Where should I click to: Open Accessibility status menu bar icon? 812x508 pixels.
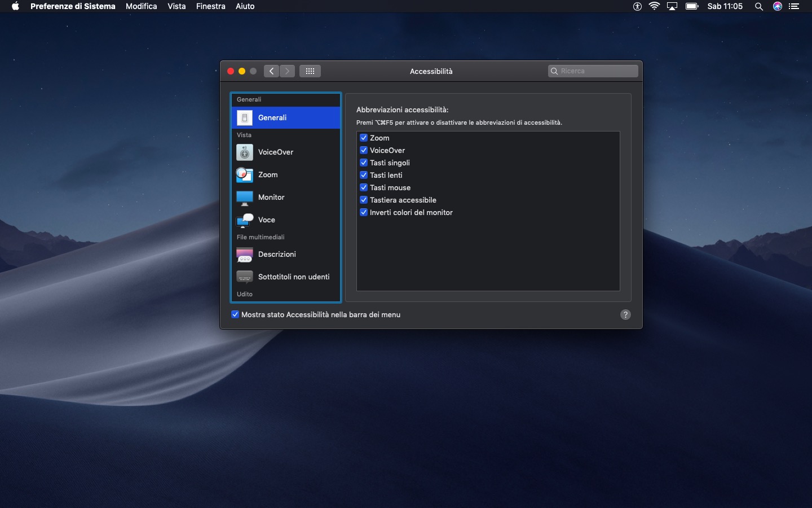click(x=637, y=7)
